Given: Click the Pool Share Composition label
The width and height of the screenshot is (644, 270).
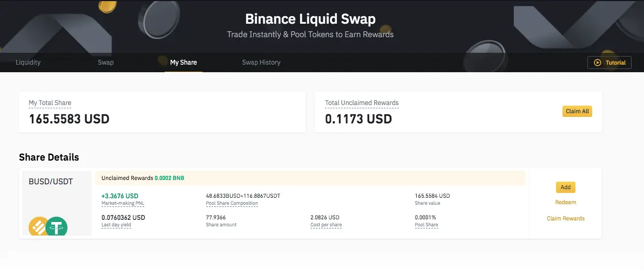Looking at the screenshot, I should tap(232, 204).
